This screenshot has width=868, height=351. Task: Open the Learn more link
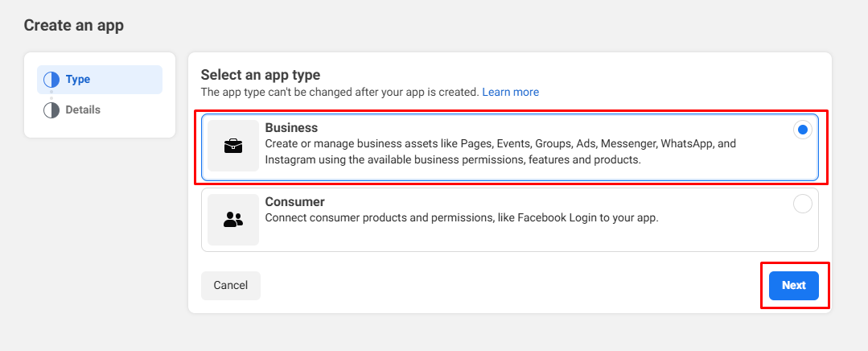[510, 93]
